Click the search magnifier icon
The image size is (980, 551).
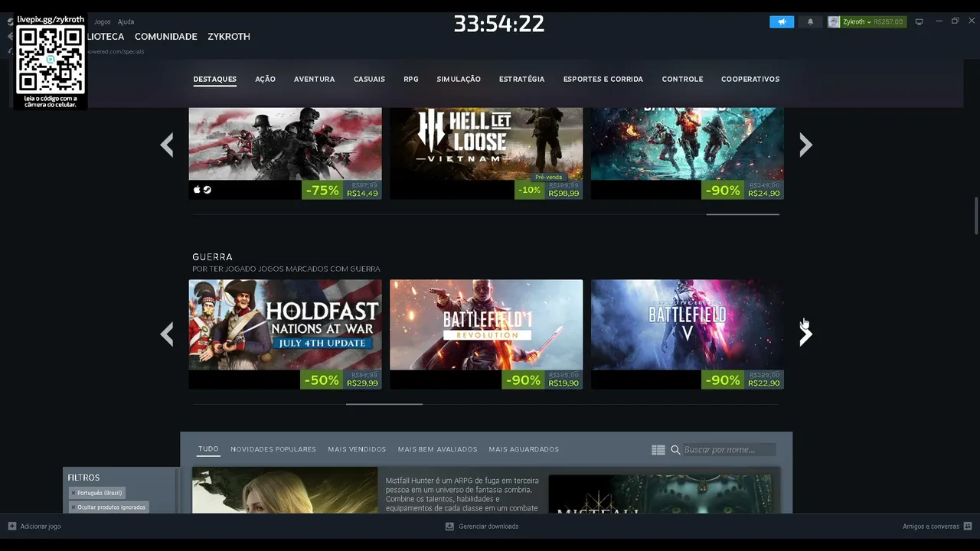675,450
